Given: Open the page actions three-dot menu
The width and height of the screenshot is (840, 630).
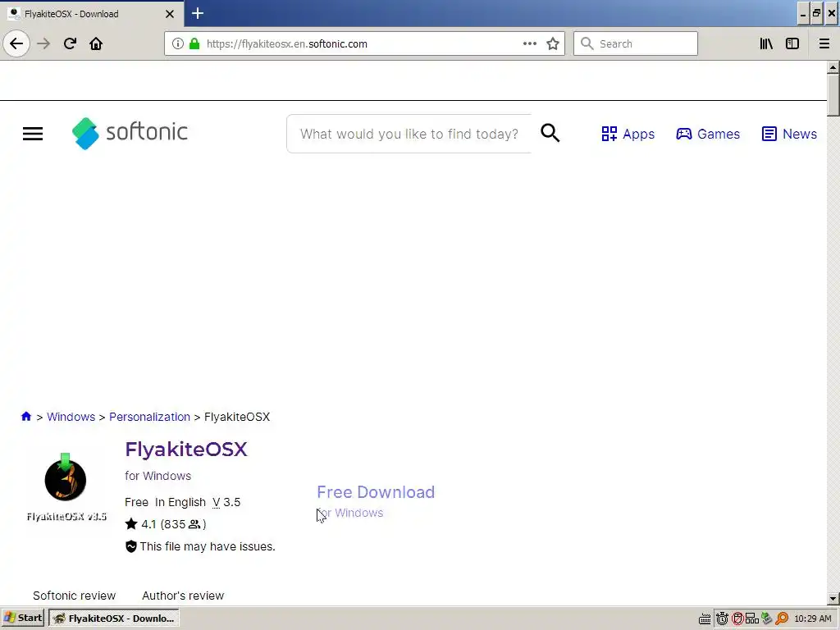Looking at the screenshot, I should pos(530,43).
